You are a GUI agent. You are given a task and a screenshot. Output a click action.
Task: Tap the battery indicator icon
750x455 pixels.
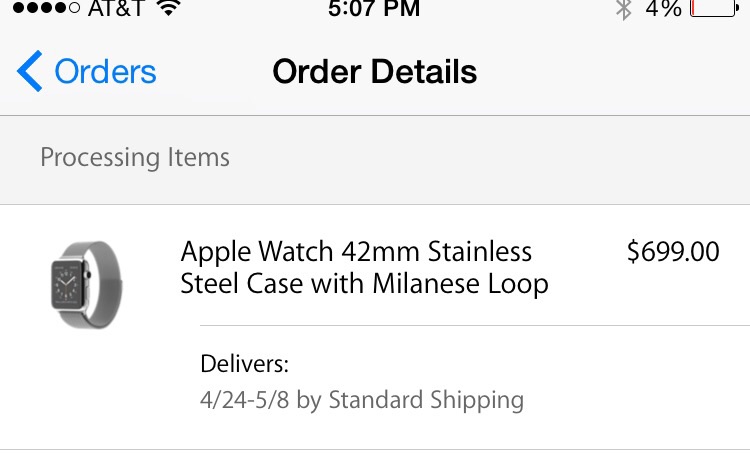(x=714, y=8)
